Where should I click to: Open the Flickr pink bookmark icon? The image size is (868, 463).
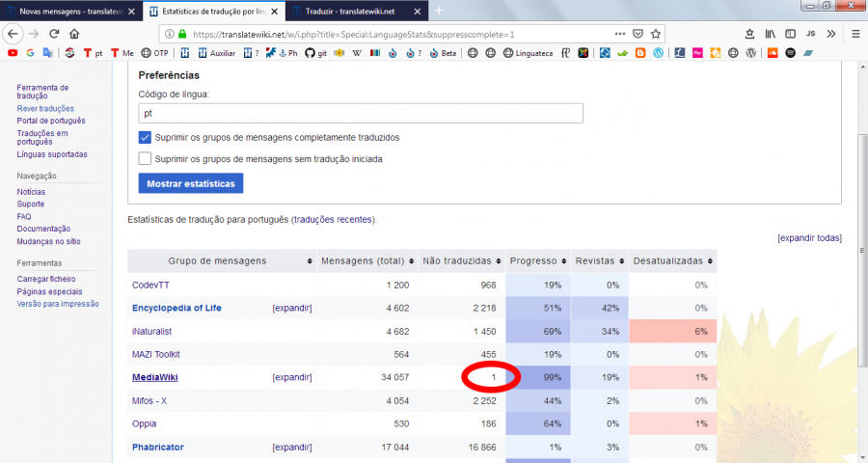pos(697,53)
